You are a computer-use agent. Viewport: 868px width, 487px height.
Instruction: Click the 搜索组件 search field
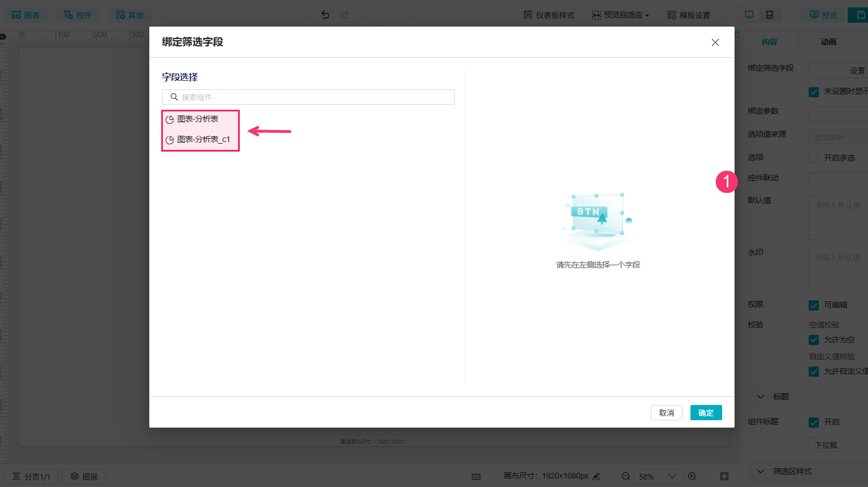tap(308, 97)
